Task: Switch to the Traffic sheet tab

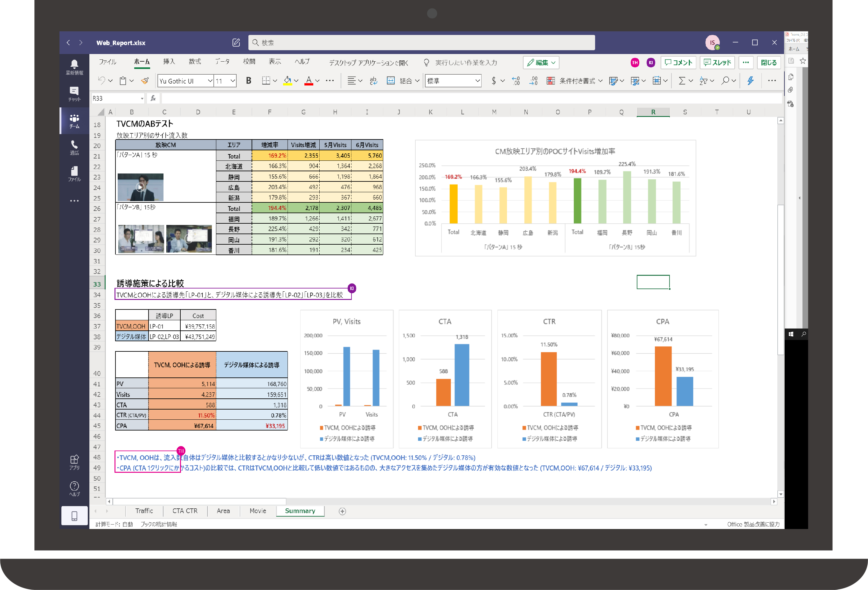Action: [144, 511]
